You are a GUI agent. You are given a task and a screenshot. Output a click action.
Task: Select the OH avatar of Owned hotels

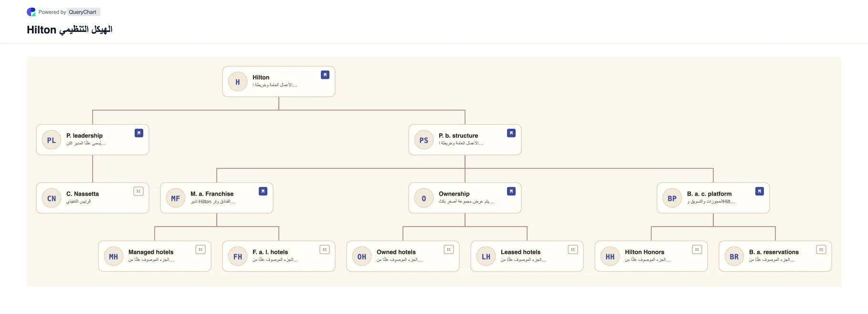(362, 257)
